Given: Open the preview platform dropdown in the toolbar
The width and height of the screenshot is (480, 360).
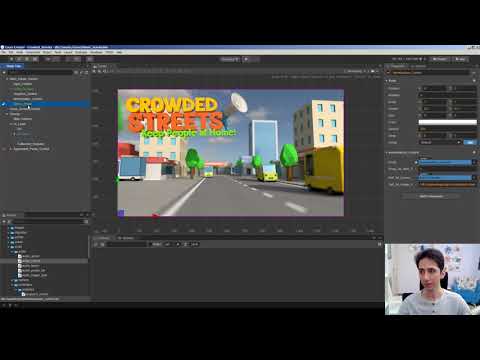Looking at the screenshot, I should [x=230, y=59].
